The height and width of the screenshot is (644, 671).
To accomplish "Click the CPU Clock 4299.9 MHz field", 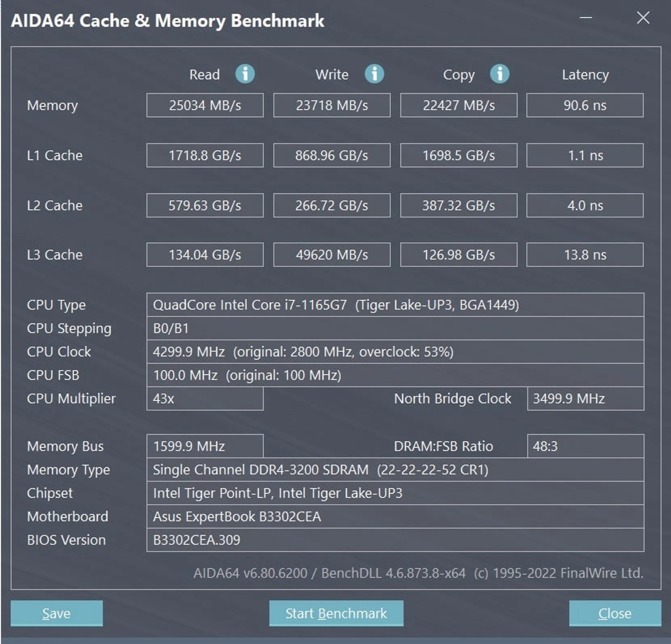I will pos(395,352).
